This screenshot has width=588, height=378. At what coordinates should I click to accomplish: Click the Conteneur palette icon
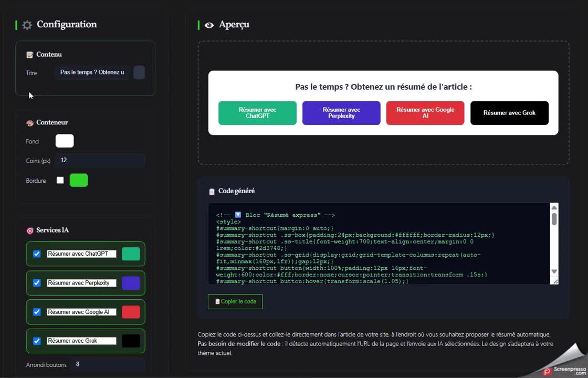(x=30, y=123)
